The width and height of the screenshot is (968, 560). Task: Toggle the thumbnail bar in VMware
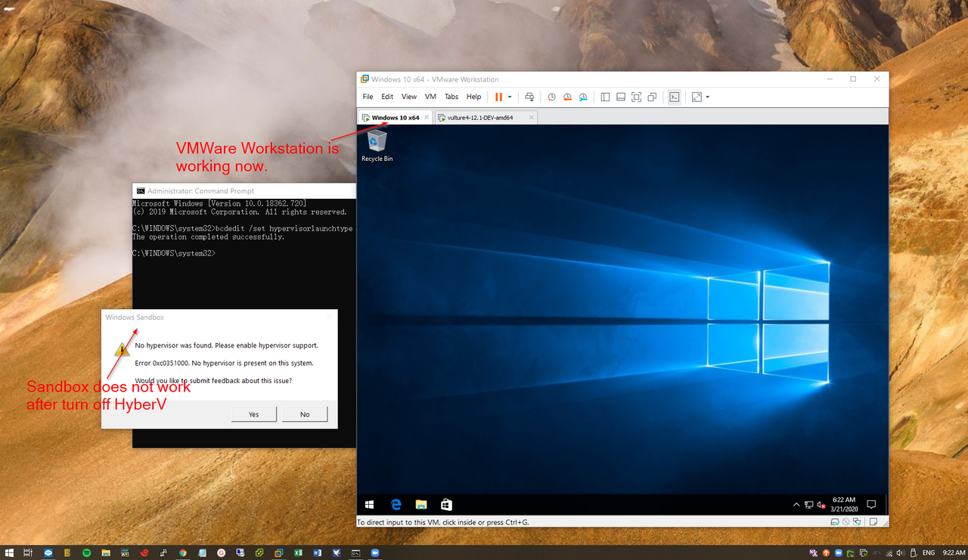click(x=621, y=97)
